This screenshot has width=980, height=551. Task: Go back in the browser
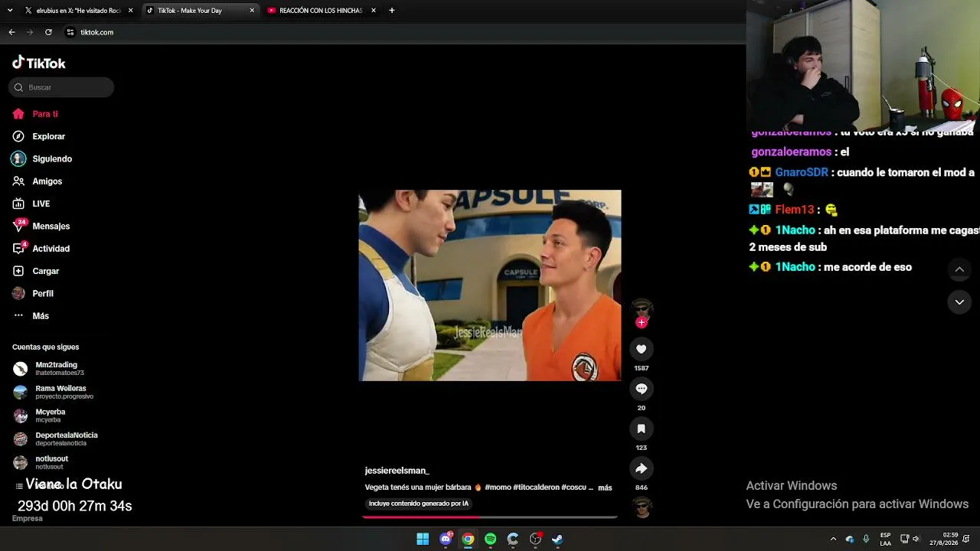(11, 32)
